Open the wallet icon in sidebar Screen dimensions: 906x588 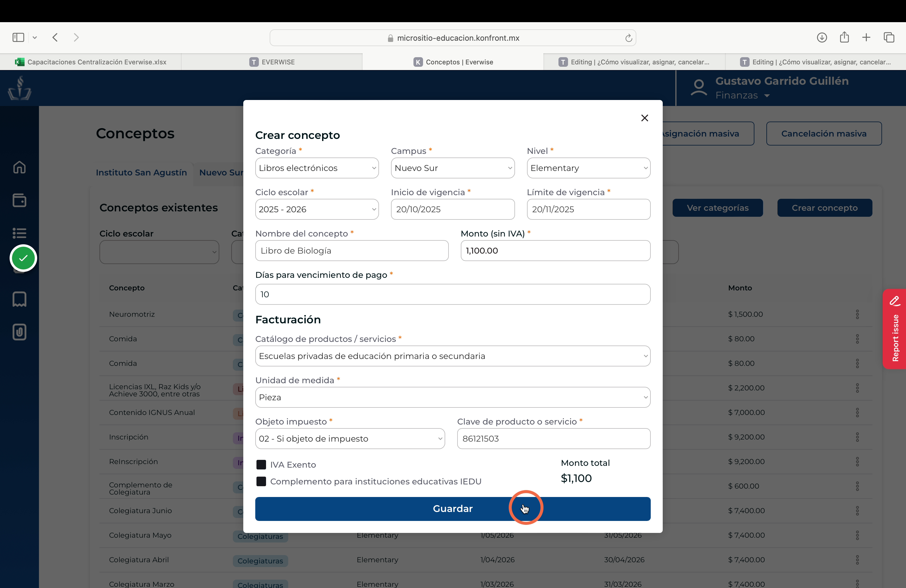coord(19,200)
